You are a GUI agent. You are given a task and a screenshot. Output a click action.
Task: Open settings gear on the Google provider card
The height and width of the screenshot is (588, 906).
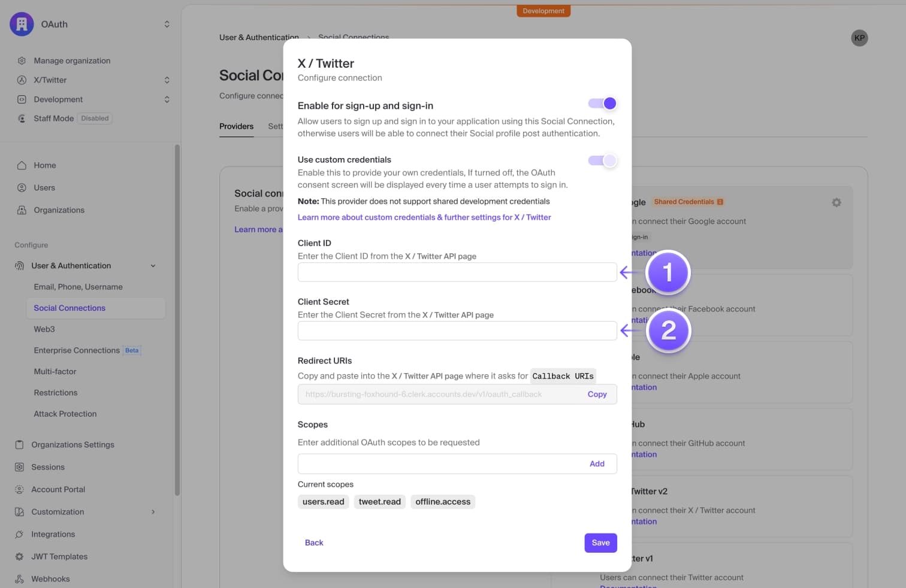[x=836, y=202]
